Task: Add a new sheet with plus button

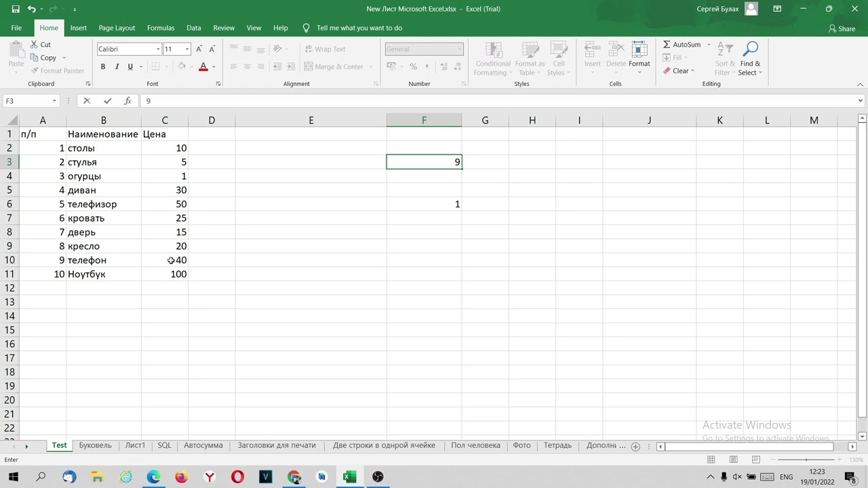Action: pos(635,446)
